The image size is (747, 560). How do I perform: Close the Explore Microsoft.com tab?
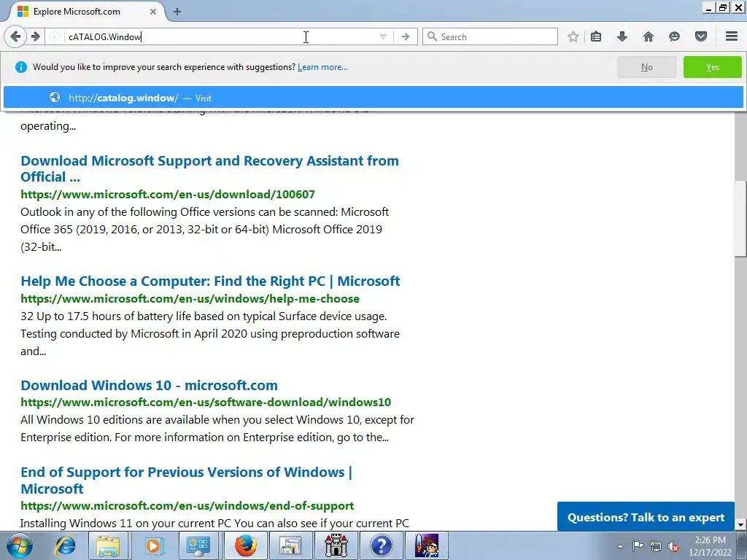(153, 12)
